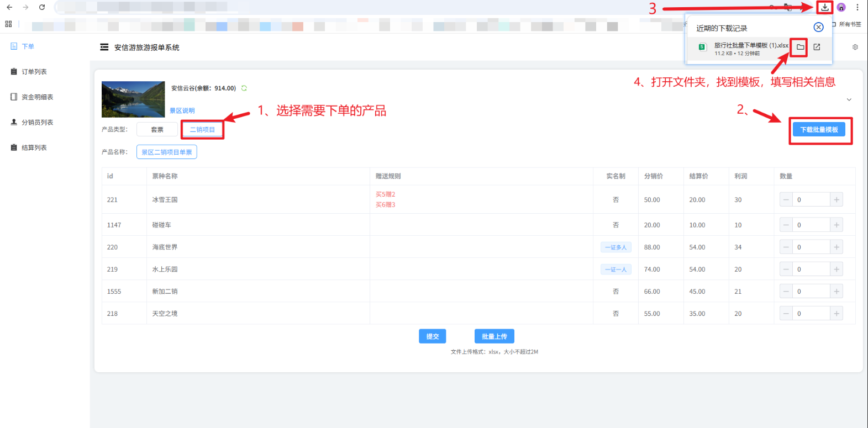Click the 所有书签 bookmarks folder
The width and height of the screenshot is (868, 428).
(x=846, y=24)
